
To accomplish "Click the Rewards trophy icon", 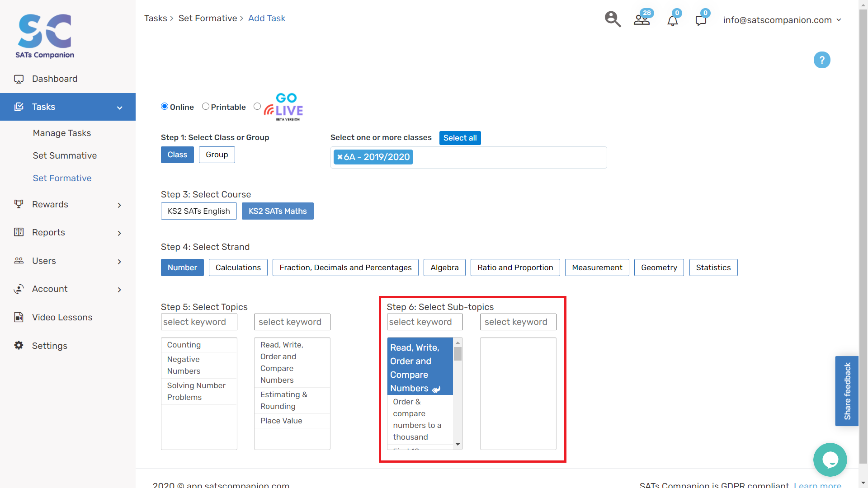I will tap(19, 204).
